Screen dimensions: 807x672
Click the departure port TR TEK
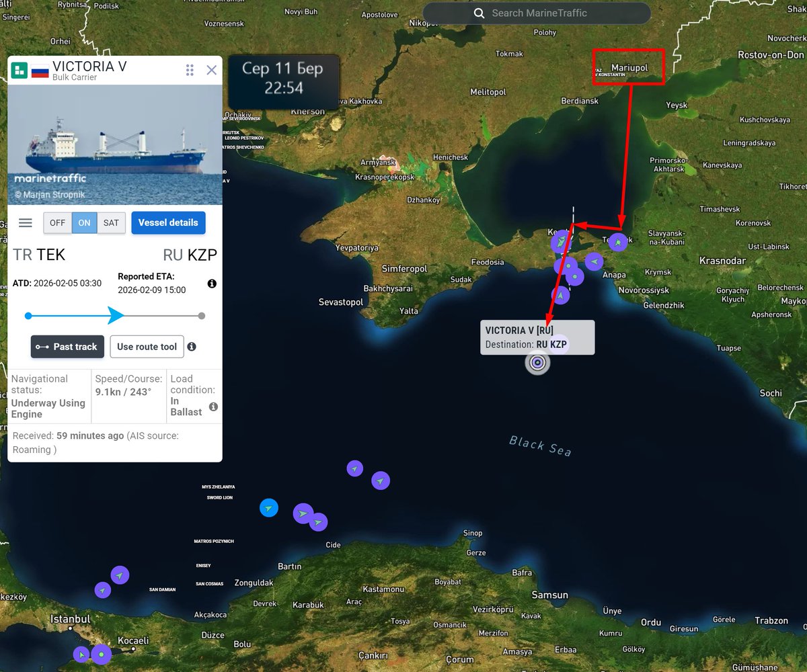point(39,255)
